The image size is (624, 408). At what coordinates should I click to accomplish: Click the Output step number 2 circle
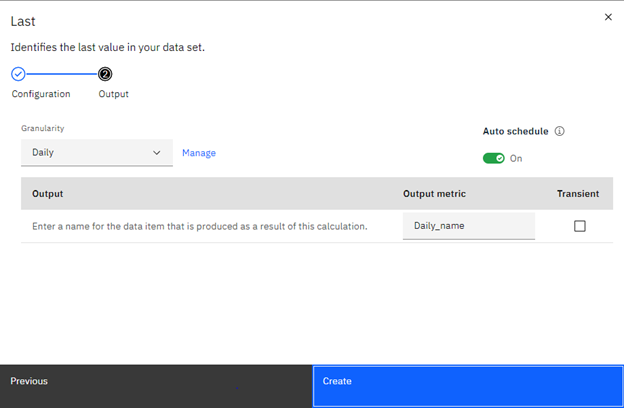pos(105,74)
